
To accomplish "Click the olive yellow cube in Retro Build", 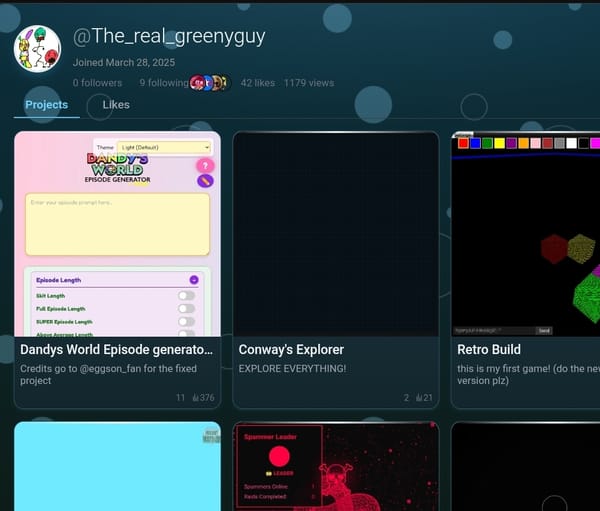I will tap(582, 249).
